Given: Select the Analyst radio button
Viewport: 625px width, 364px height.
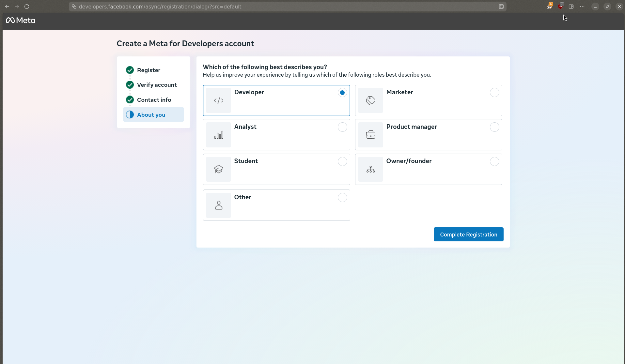Looking at the screenshot, I should point(342,127).
